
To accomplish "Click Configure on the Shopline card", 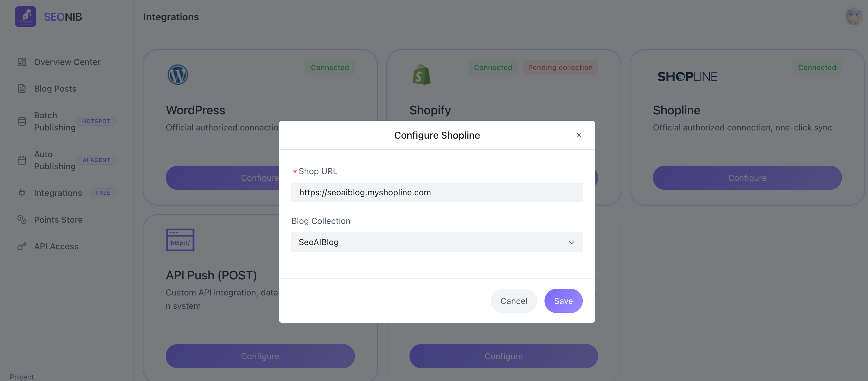I will pos(747,177).
